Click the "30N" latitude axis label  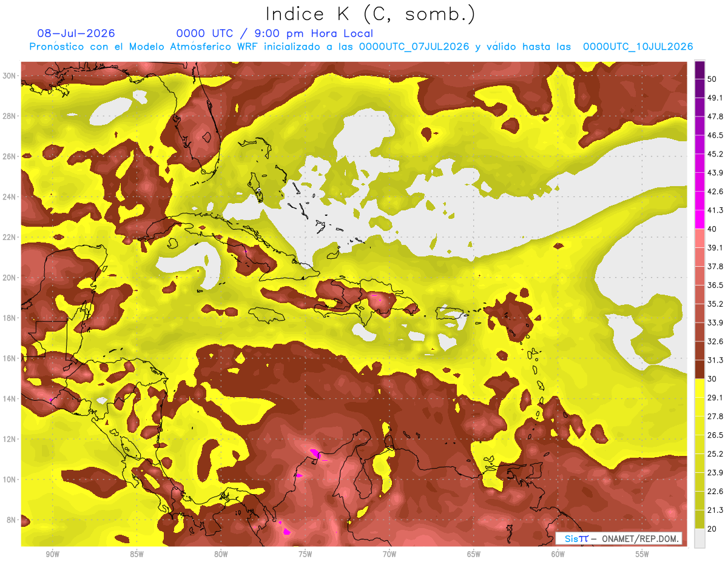pos(10,76)
